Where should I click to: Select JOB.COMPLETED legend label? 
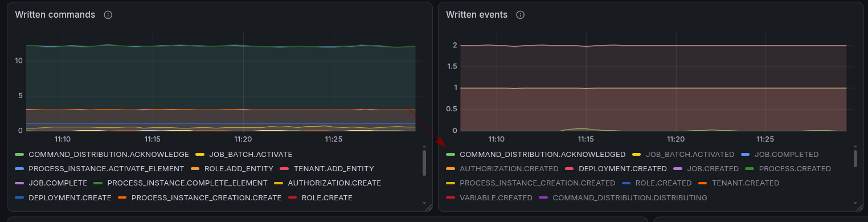(787, 154)
